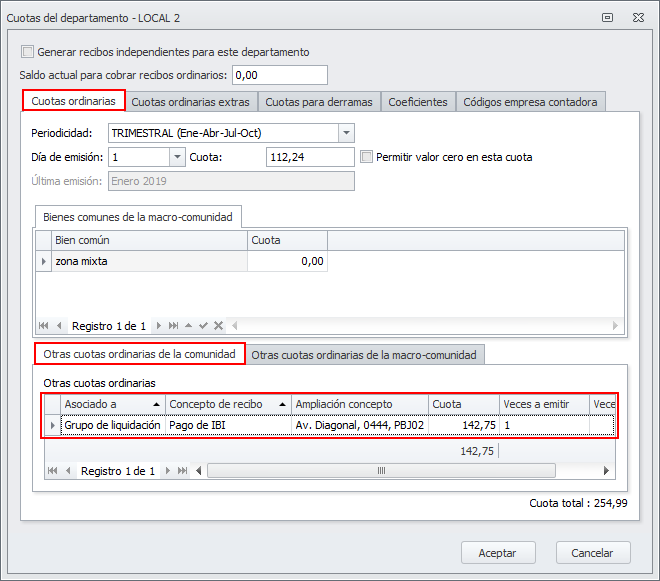This screenshot has width=660, height=581.
Task: Enable Generar recibos independientes checkbox
Action: coord(28,52)
